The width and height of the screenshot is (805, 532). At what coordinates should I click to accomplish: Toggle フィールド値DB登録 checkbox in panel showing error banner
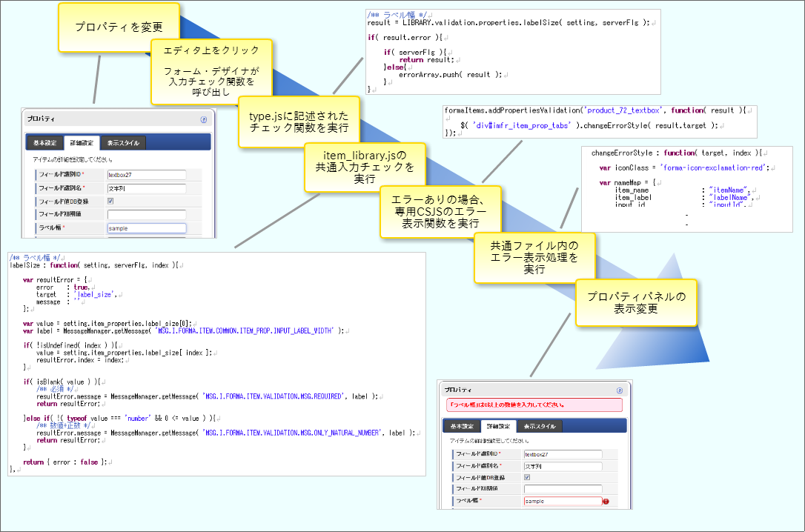coord(527,477)
